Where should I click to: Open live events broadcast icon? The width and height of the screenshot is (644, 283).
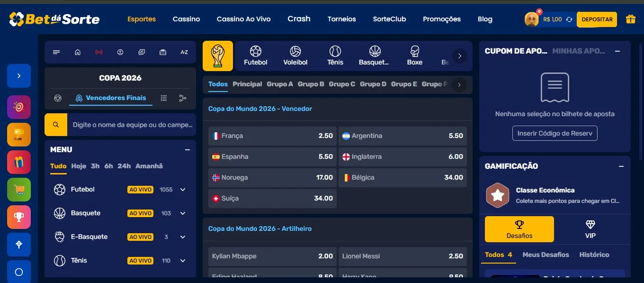click(99, 52)
